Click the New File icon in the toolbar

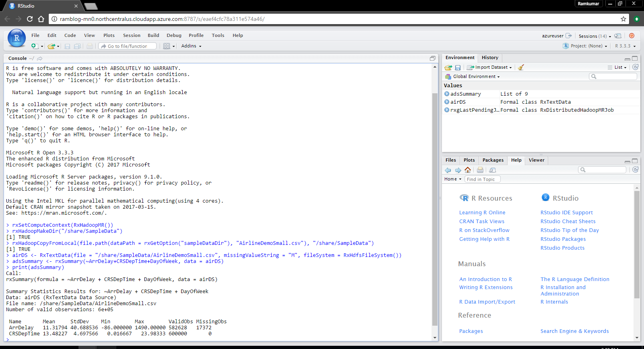tap(35, 46)
